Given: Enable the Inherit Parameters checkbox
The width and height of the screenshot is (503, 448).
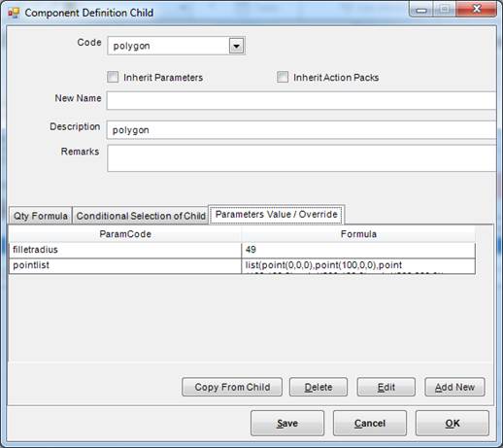Looking at the screenshot, I should pyautogui.click(x=113, y=77).
